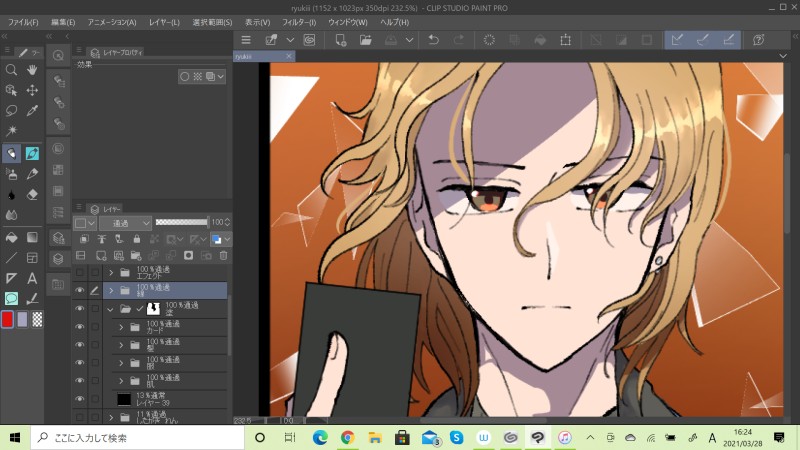This screenshot has height=450, width=800.
Task: Click the ヘルプ(H) menu
Action: tap(394, 22)
